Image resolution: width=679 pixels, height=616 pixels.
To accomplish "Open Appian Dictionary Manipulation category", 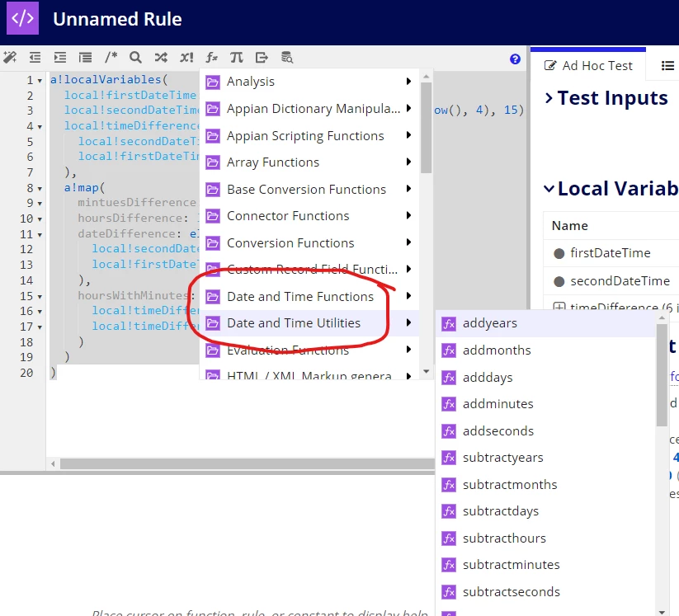I will point(309,109).
